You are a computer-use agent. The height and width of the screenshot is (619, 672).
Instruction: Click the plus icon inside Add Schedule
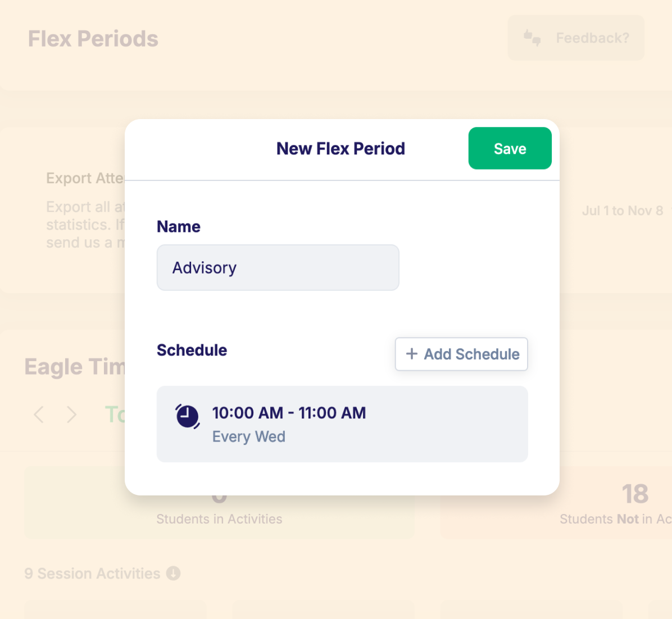click(x=412, y=354)
